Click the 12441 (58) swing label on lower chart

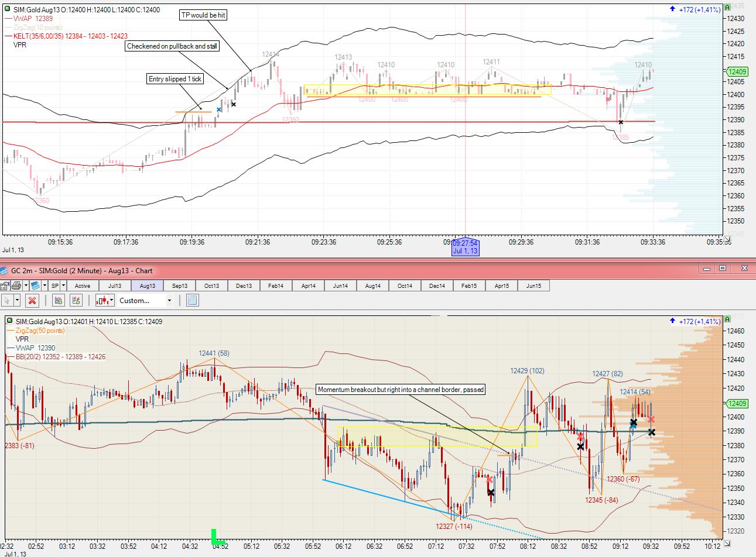[x=214, y=353]
